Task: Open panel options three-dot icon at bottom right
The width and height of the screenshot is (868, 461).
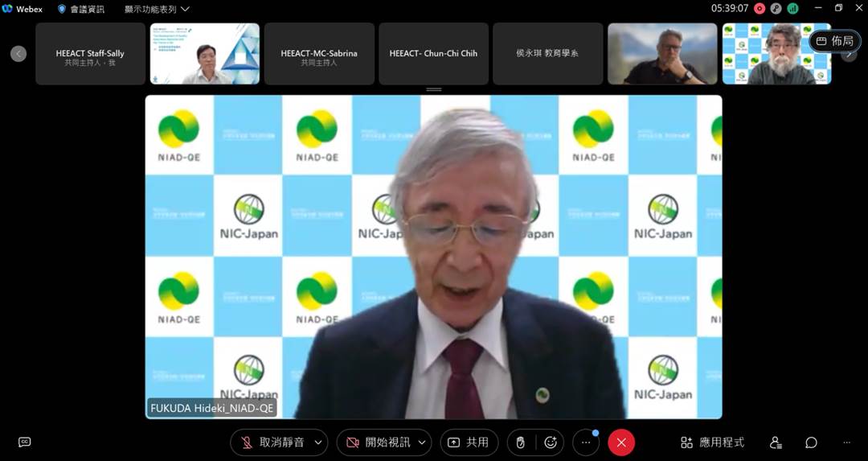Action: point(846,442)
